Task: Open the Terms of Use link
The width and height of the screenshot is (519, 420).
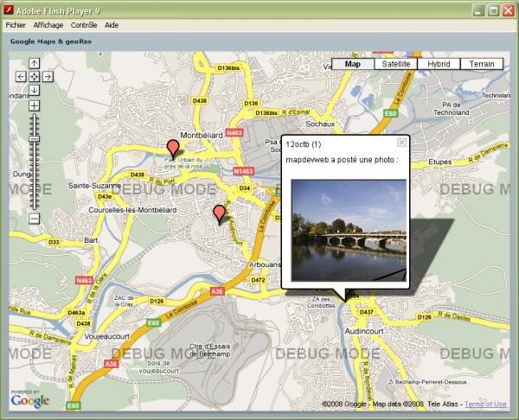Action: 485,404
